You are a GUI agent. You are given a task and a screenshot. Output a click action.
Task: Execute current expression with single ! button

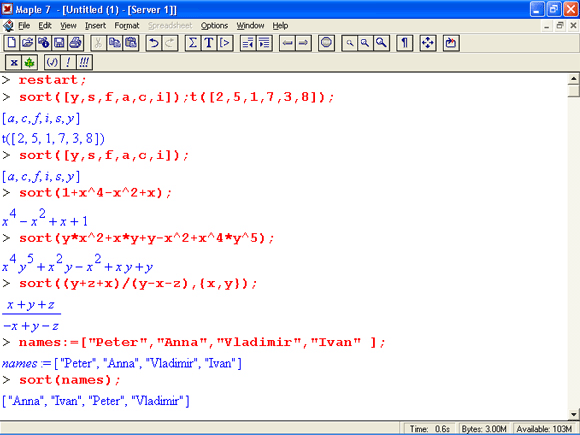(68, 62)
